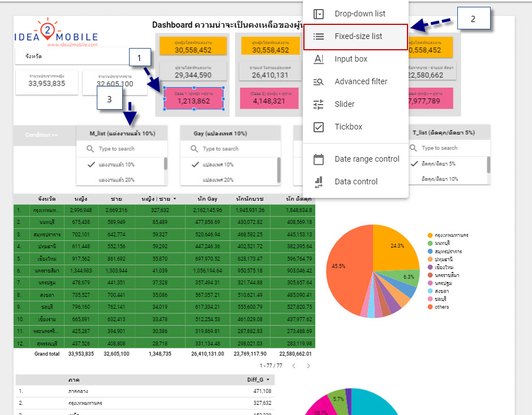Image resolution: width=532 pixels, height=415 pixels.
Task: Click the เชียงราย cell in table row 10
Action: click(47, 319)
